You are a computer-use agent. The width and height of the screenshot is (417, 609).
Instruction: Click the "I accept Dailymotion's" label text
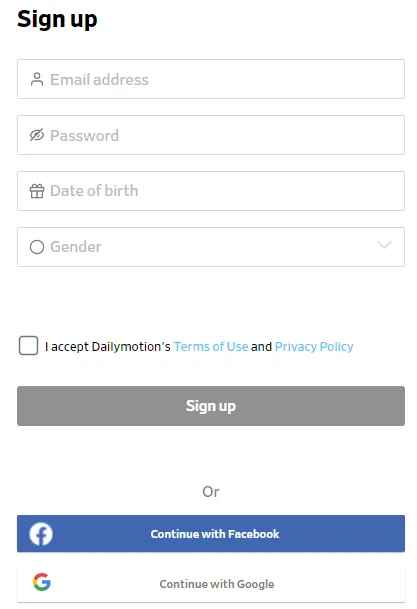[108, 346]
